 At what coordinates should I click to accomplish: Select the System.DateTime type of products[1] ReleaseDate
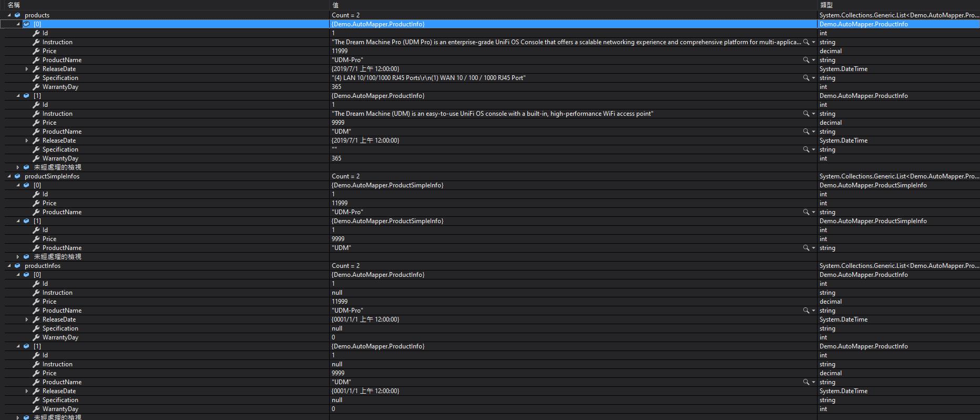(x=844, y=141)
